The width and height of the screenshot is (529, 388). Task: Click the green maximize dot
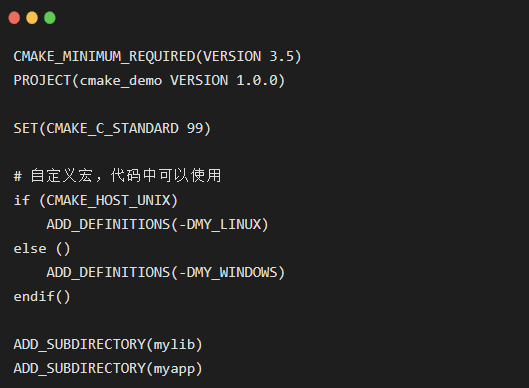point(50,18)
